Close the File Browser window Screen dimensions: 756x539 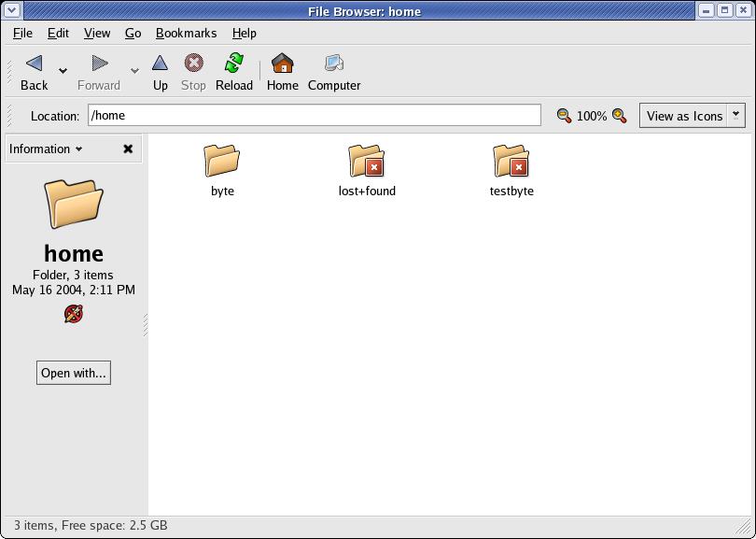744,10
